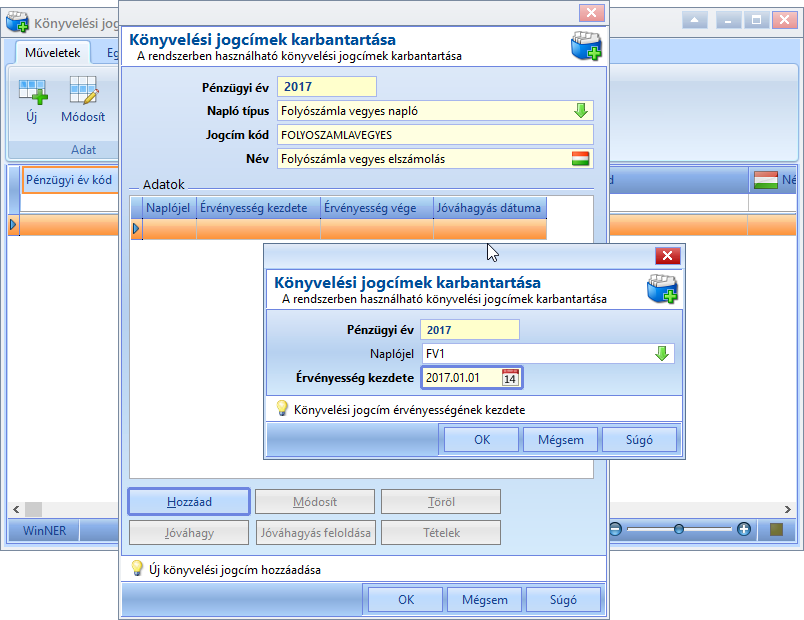The height and width of the screenshot is (620, 804).
Task: Click the zoom in plus icon
Action: pyautogui.click(x=743, y=529)
